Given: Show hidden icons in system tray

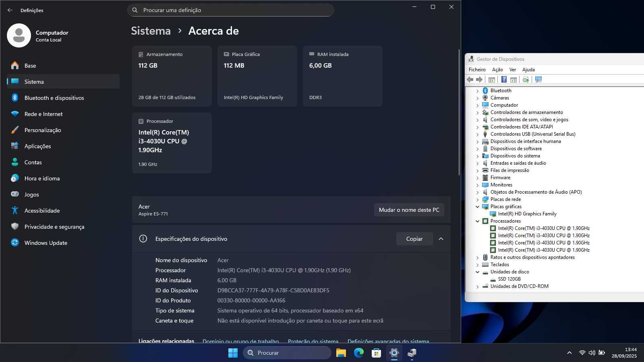Looking at the screenshot, I should (x=569, y=353).
